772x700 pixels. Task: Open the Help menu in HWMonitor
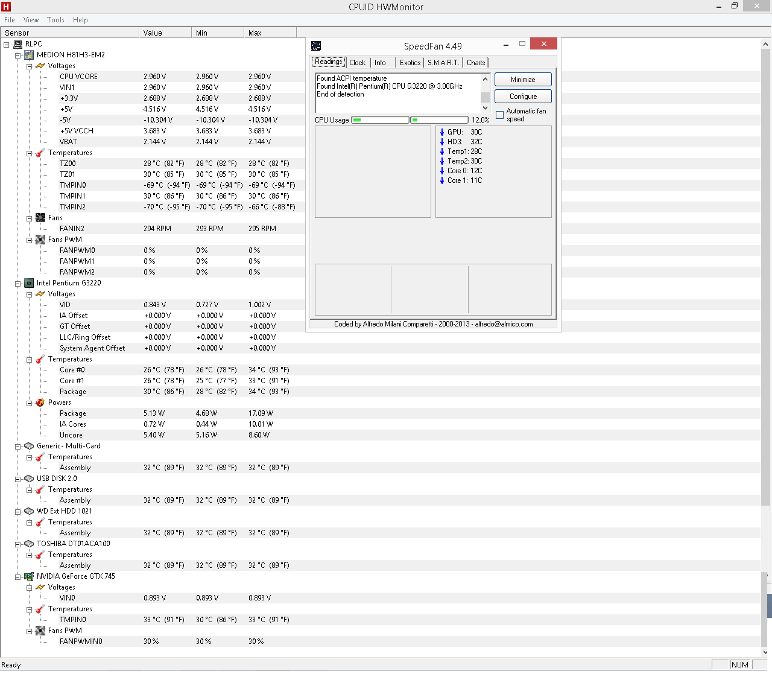[80, 20]
